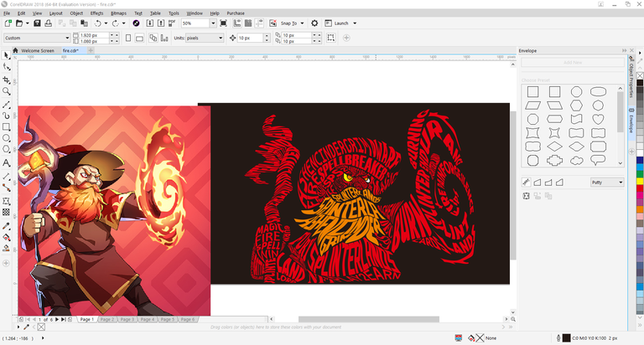Choose the Polygon tool

[x=6, y=149]
